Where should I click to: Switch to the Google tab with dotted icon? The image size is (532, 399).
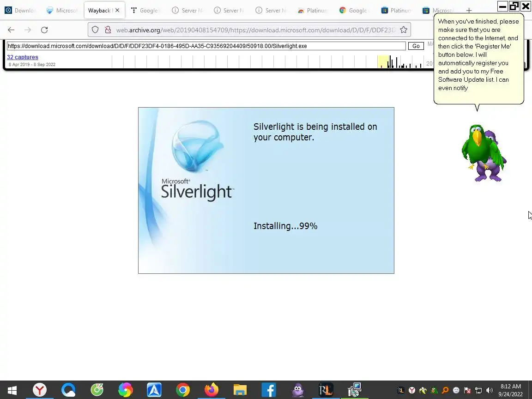pos(145,11)
